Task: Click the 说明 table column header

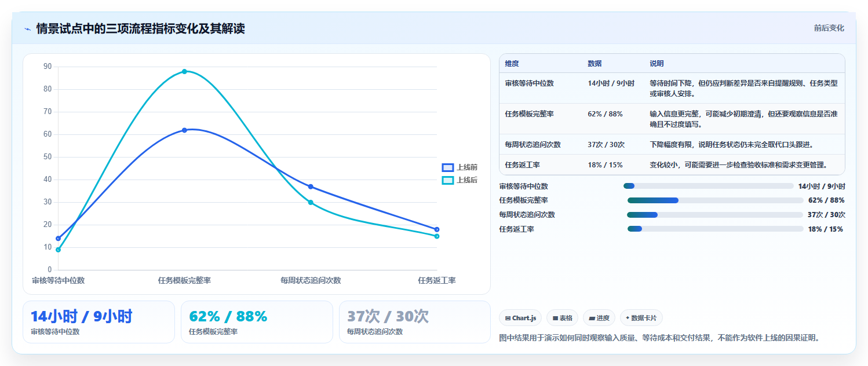Action: [657, 64]
